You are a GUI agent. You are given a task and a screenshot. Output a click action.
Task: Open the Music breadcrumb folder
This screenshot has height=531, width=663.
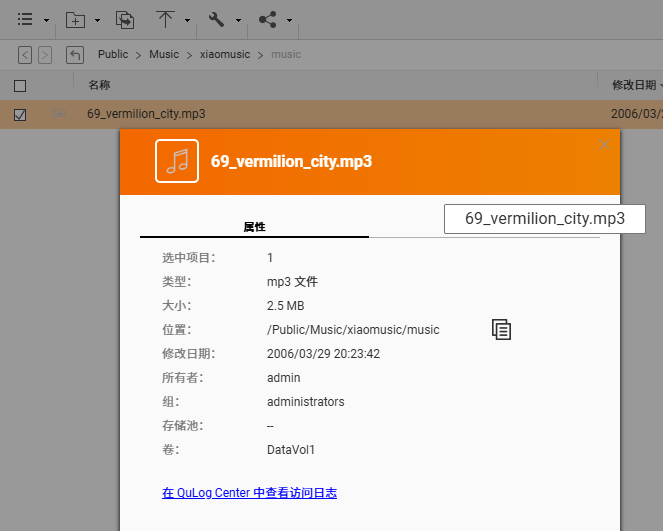(164, 55)
